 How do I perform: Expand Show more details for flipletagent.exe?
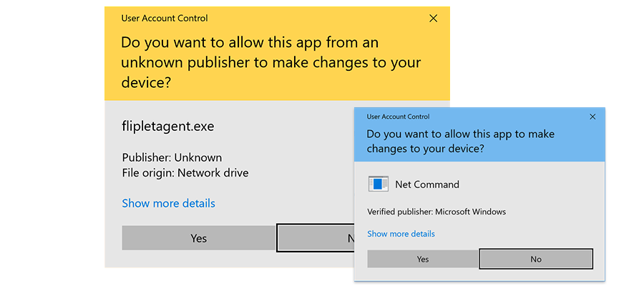[168, 203]
